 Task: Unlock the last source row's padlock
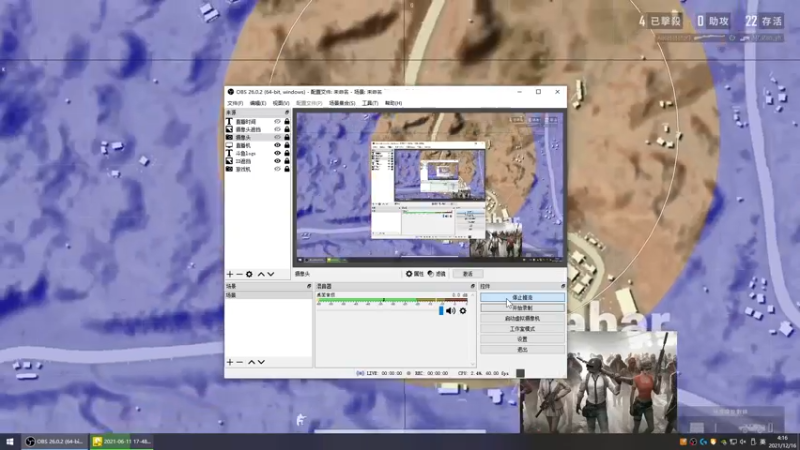click(287, 169)
